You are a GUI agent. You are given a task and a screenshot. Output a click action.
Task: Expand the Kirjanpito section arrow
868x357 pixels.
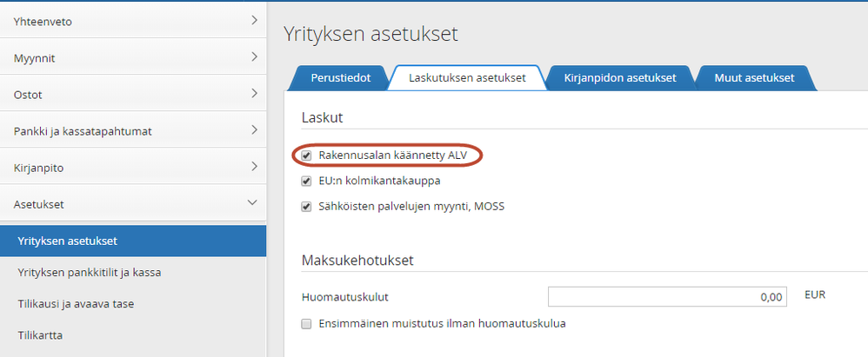pyautogui.click(x=253, y=166)
